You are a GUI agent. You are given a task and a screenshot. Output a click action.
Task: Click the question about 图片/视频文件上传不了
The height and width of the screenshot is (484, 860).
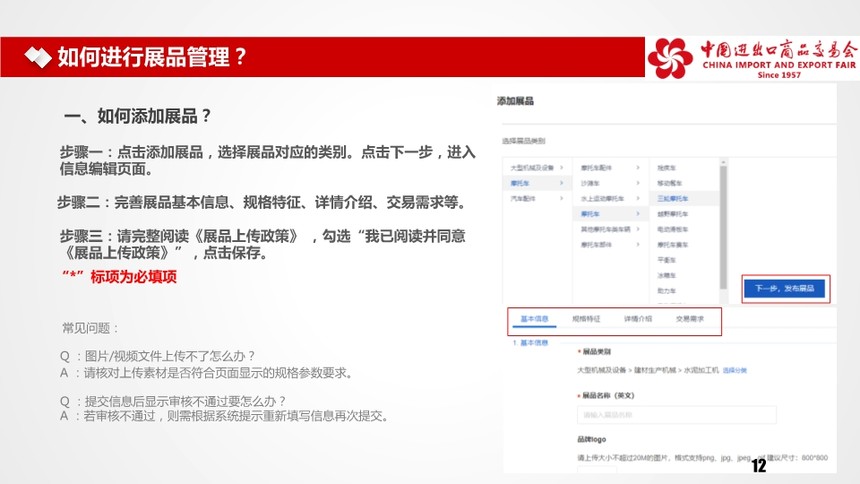[x=157, y=356]
